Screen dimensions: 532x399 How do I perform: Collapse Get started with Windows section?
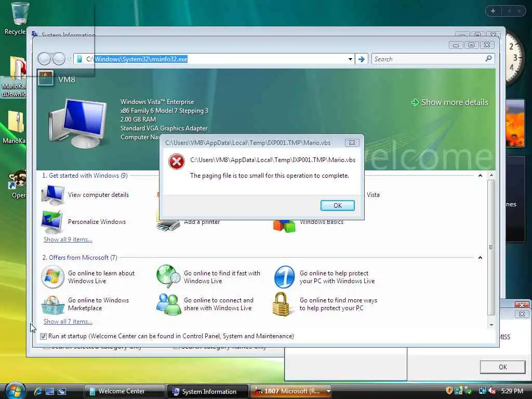click(x=480, y=176)
